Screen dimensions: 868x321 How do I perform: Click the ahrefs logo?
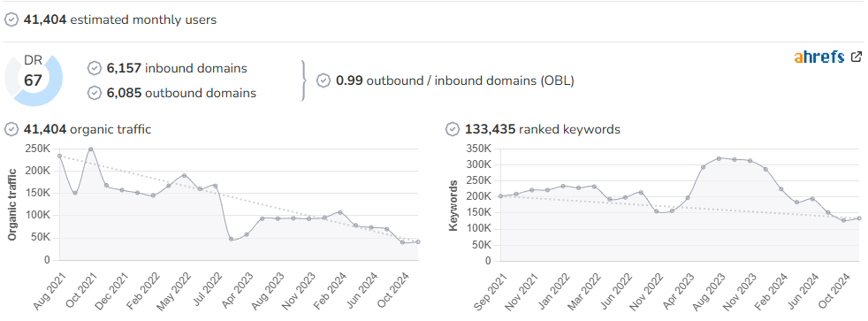(819, 57)
